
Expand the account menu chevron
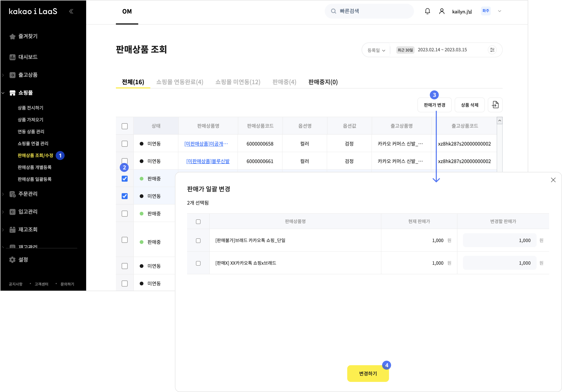[500, 11]
